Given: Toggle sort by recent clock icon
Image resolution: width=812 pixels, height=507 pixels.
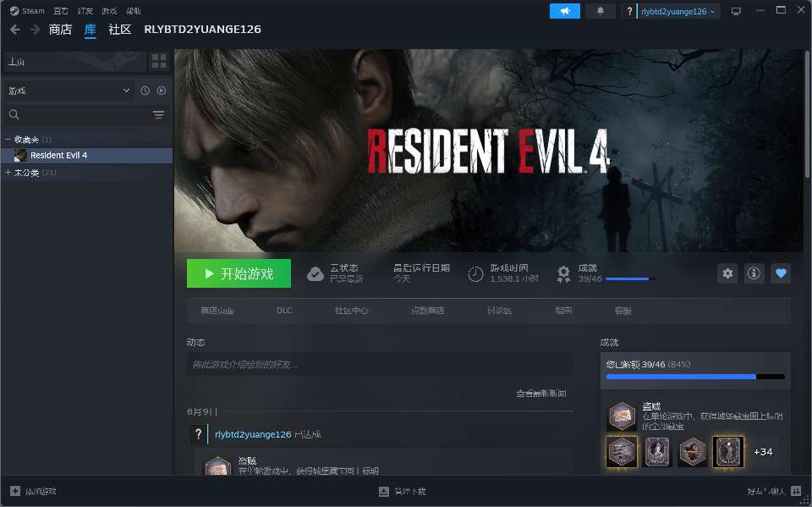Looking at the screenshot, I should tap(145, 91).
